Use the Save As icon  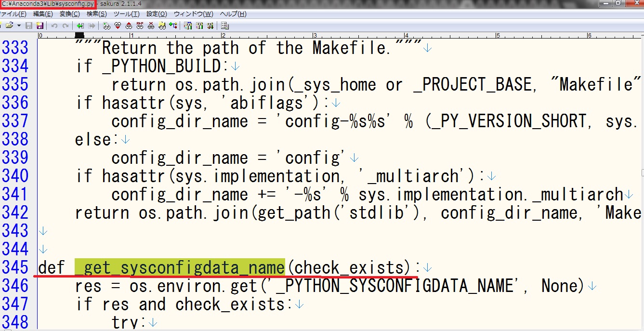[40, 26]
